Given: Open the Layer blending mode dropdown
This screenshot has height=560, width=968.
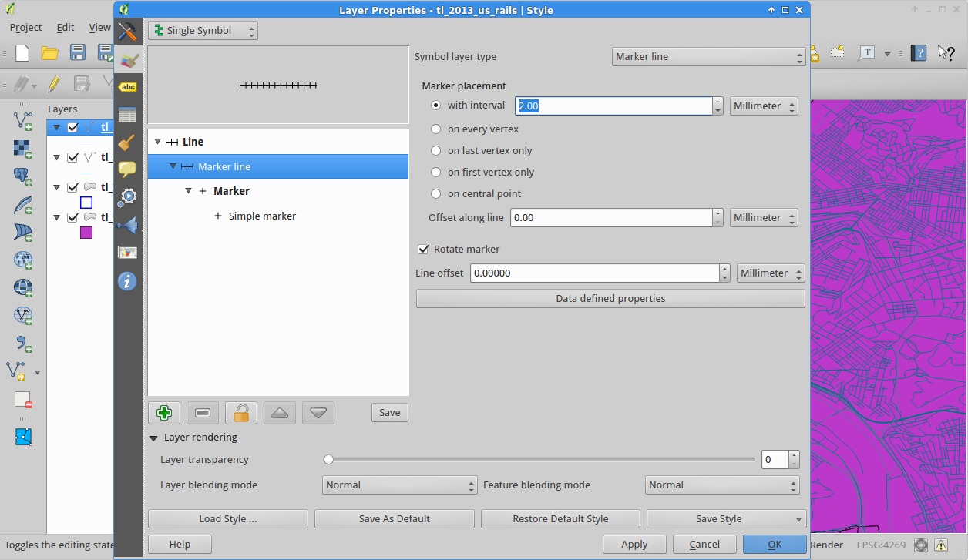Looking at the screenshot, I should (x=399, y=485).
